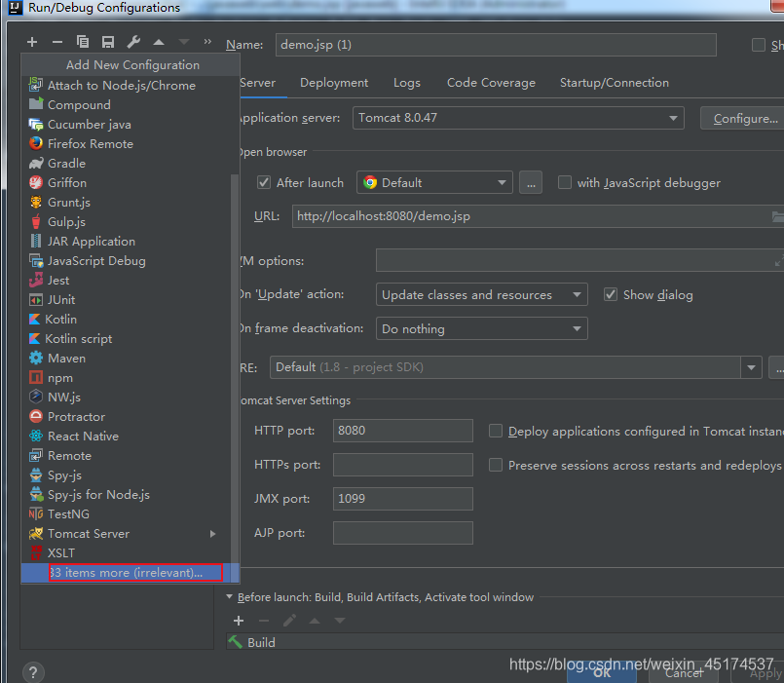This screenshot has width=784, height=683.
Task: Pick the Maven gear icon entry
Action: point(36,358)
